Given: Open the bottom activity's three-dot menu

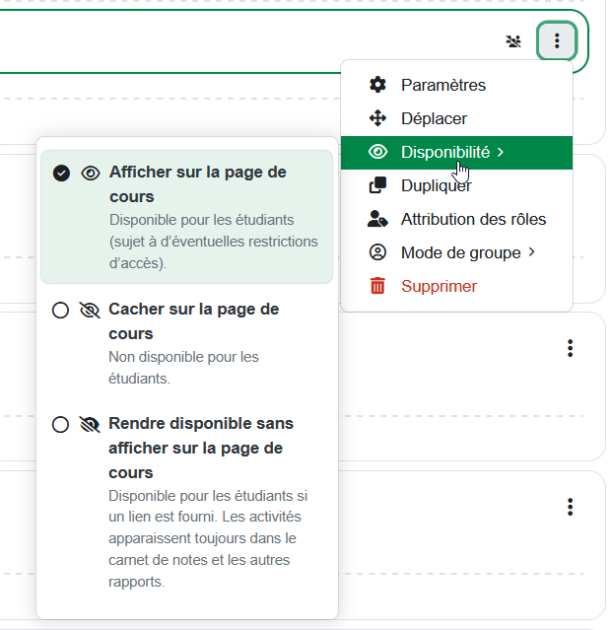Looking at the screenshot, I should pyautogui.click(x=570, y=507).
